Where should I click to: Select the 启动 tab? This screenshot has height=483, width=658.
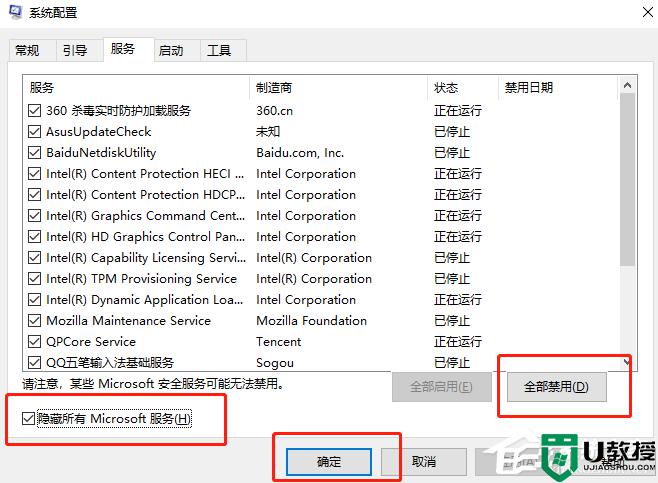[x=171, y=50]
